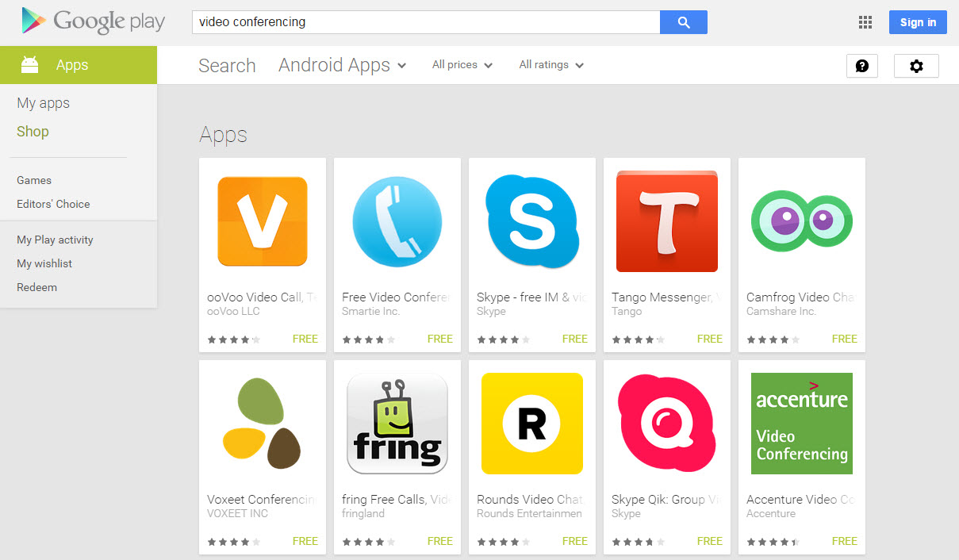The height and width of the screenshot is (560, 959).
Task: Open the Skype app icon
Action: point(532,221)
